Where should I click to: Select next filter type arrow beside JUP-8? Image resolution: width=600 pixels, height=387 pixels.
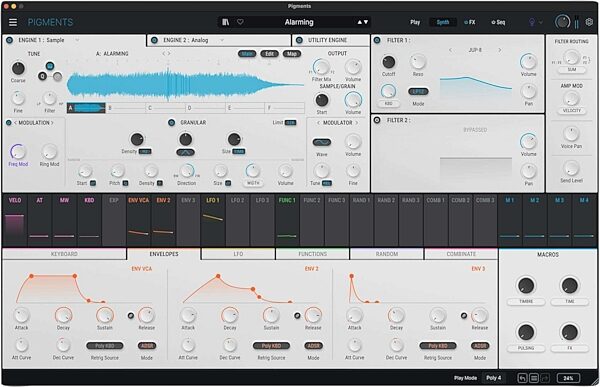click(499, 50)
